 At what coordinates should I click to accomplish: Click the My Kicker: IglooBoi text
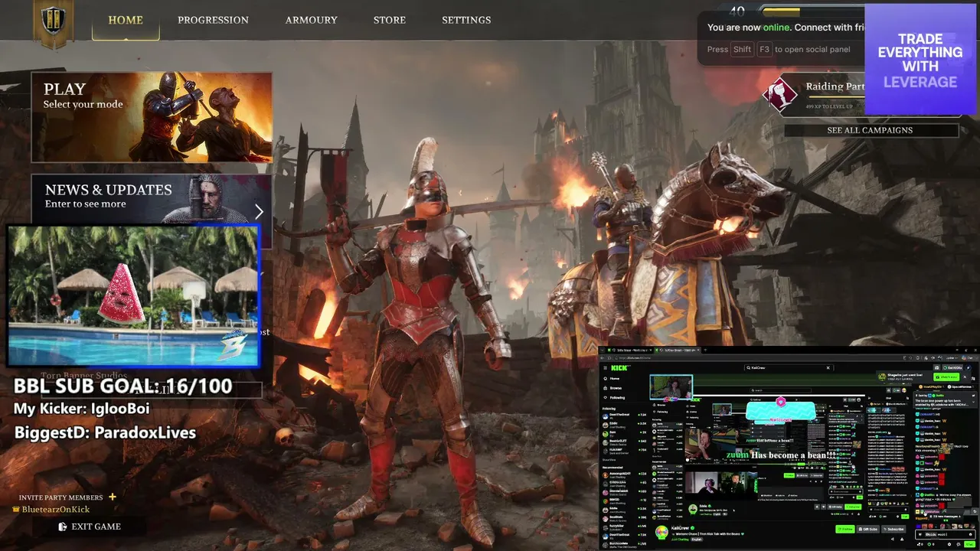[x=82, y=409]
